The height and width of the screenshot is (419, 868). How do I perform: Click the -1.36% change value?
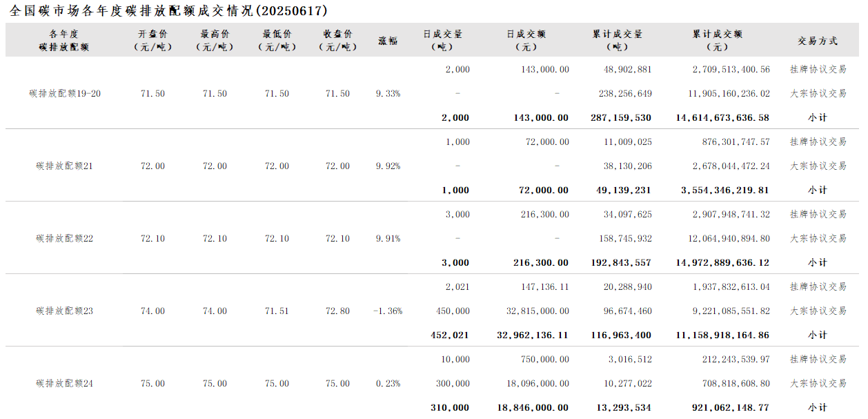(x=388, y=311)
